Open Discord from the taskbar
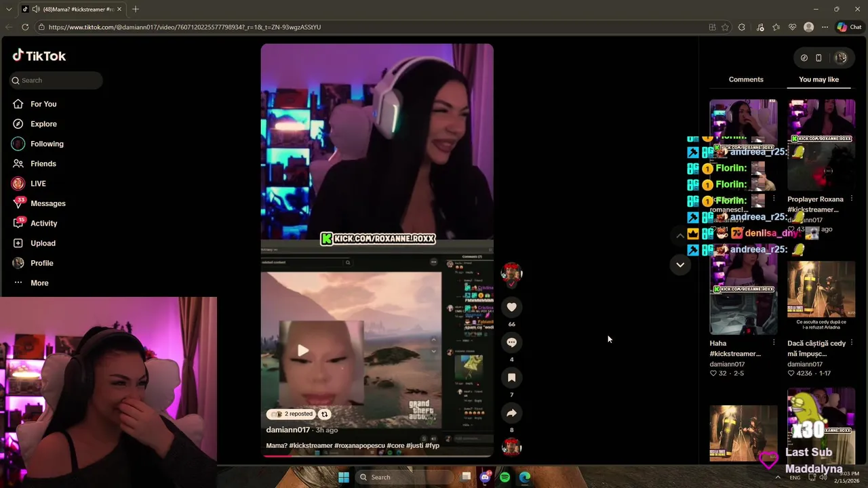Image resolution: width=868 pixels, height=488 pixels. pos(485,477)
